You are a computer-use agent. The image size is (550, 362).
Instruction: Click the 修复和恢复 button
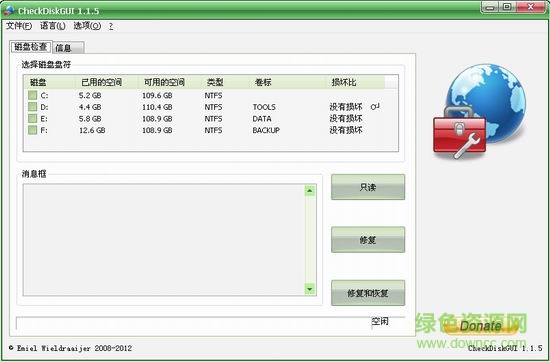[x=368, y=293]
